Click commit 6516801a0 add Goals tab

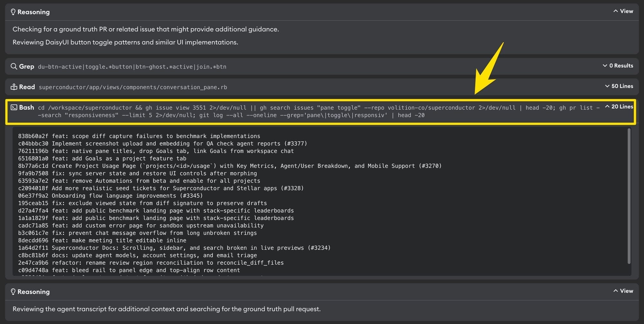pyautogui.click(x=102, y=158)
